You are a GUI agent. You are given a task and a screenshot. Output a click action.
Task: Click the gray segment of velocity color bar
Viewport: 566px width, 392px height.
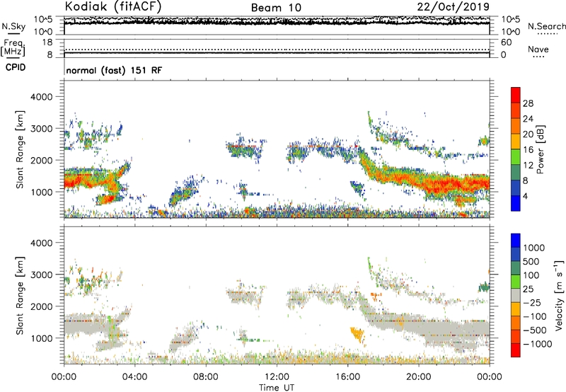pos(516,295)
